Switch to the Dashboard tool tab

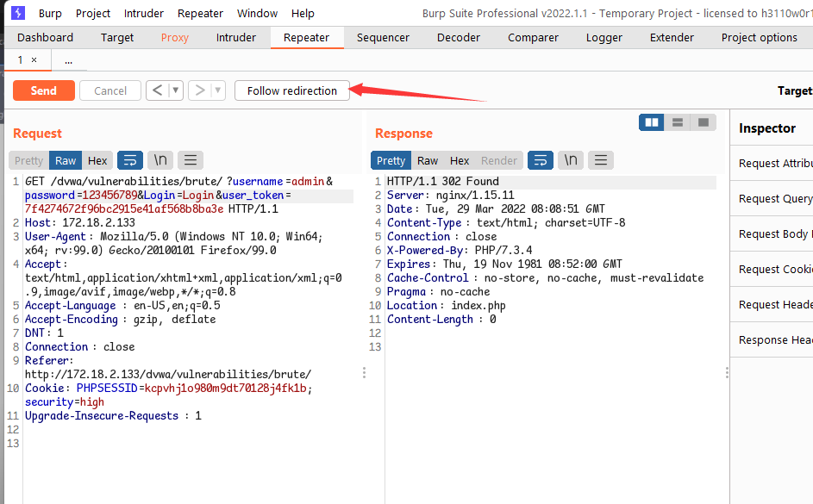tap(45, 38)
